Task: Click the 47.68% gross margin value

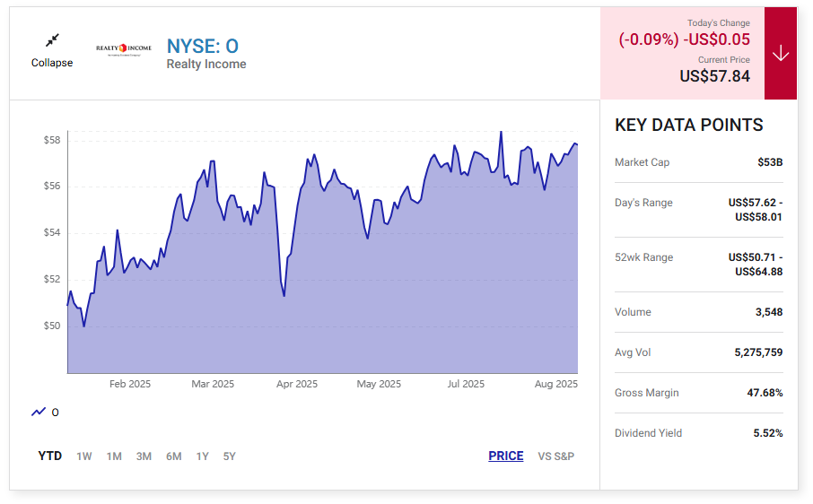Action: click(x=765, y=393)
